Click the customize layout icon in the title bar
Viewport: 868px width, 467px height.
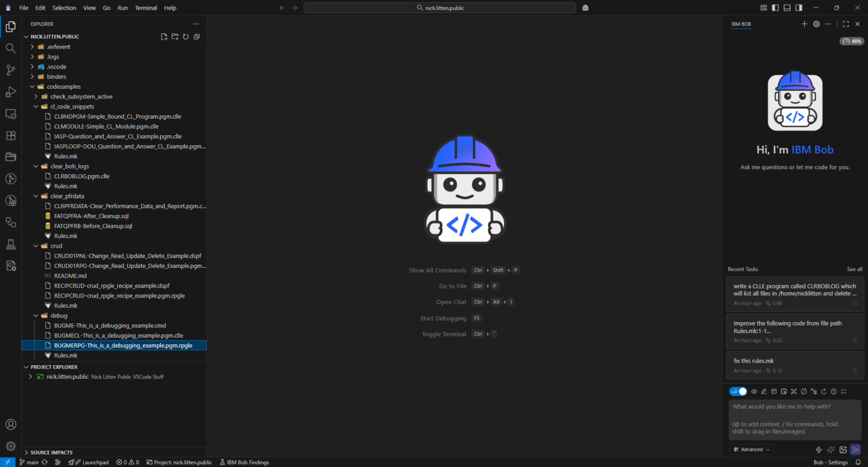click(x=763, y=8)
